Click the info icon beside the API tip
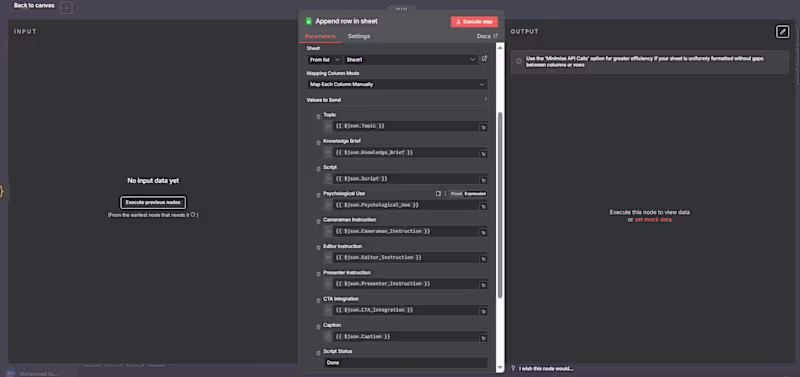Screen dimensions: 800x377 [x=518, y=61]
